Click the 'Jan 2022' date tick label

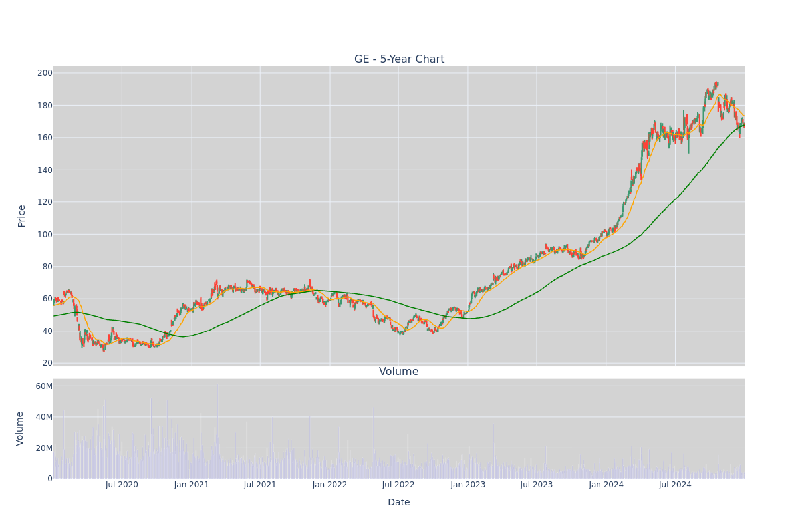[x=330, y=485]
